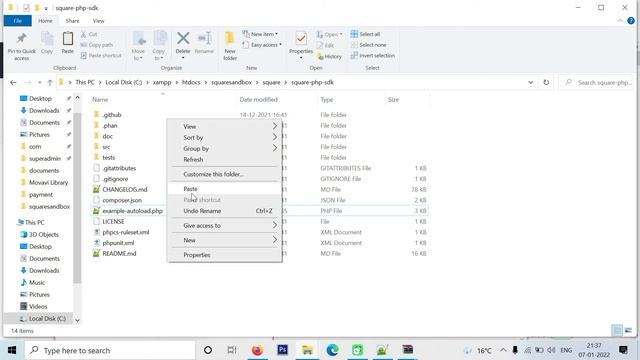Click the History ribbon icon
The height and width of the screenshot is (360, 640).
(x=329, y=56)
